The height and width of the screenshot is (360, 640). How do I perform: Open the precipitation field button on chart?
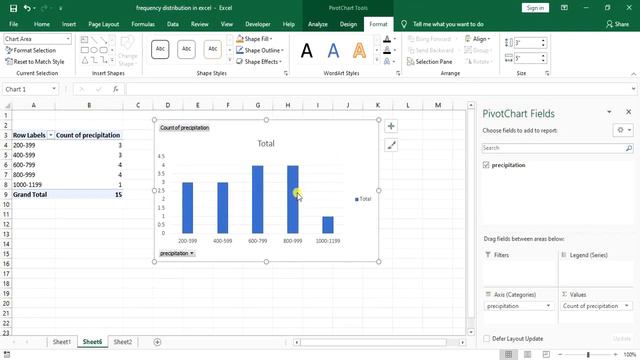tap(177, 253)
